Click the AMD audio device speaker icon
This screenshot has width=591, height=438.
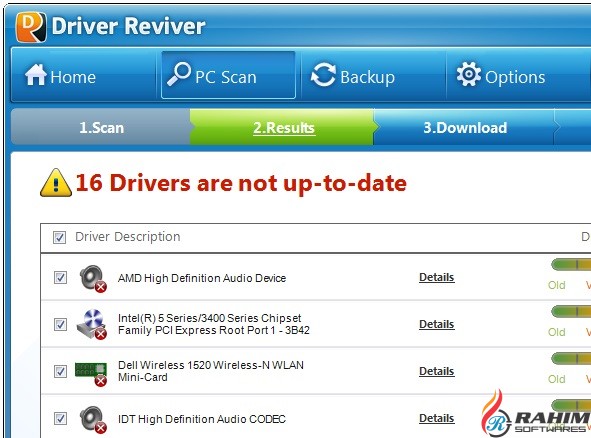[93, 278]
